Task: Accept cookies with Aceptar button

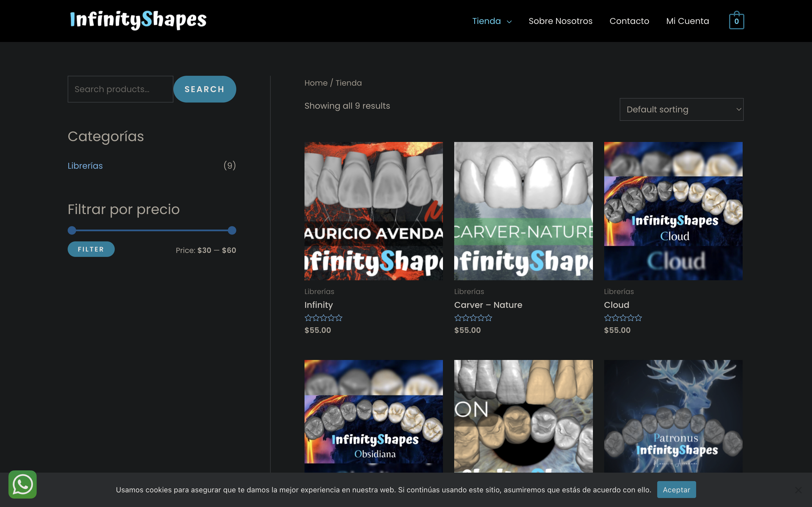Action: pos(676,490)
